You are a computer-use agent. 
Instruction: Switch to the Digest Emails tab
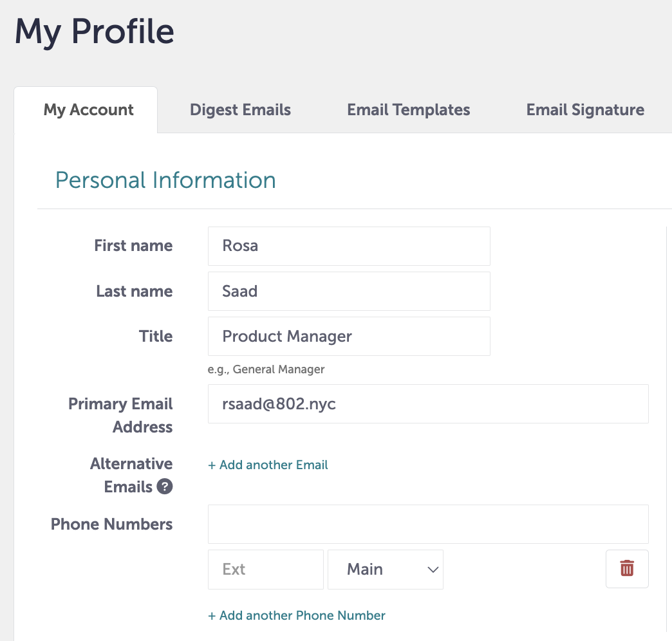tap(240, 109)
